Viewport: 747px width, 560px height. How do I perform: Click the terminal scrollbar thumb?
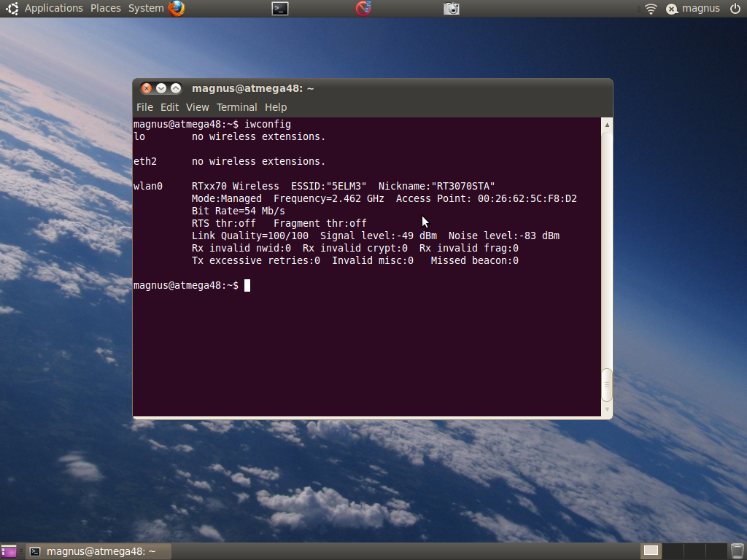(x=607, y=385)
